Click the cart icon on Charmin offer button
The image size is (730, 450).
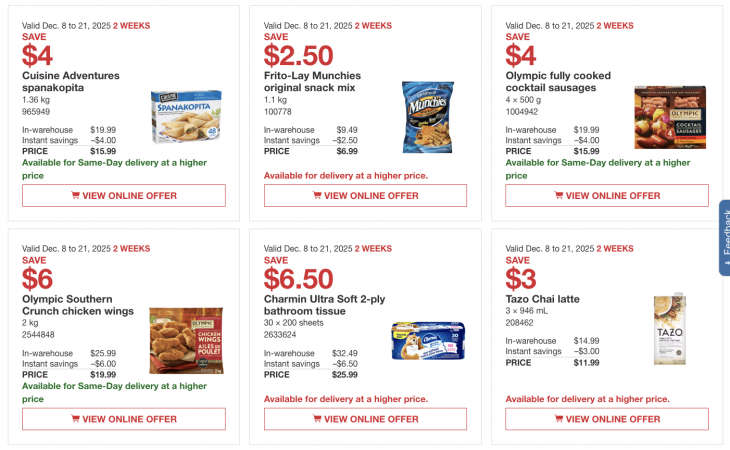click(x=318, y=419)
